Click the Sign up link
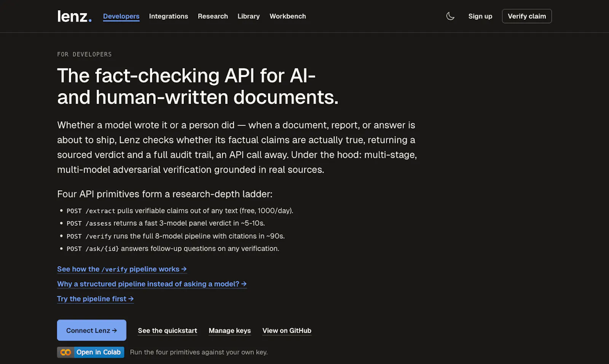Viewport: 609px width, 364px height. 480,16
